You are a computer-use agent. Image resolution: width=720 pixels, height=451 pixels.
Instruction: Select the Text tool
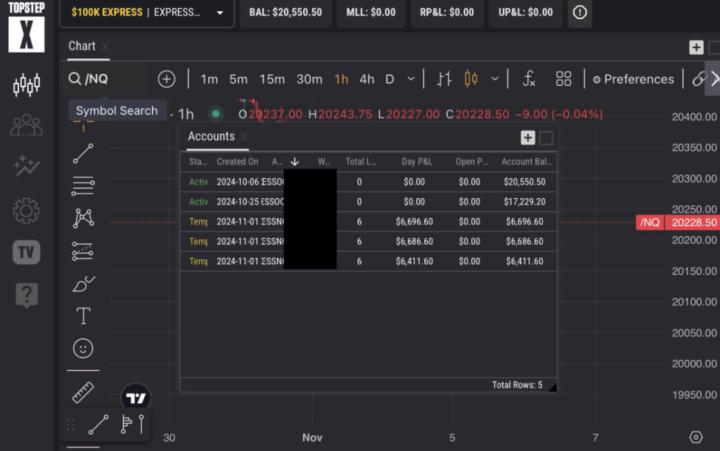tap(83, 316)
